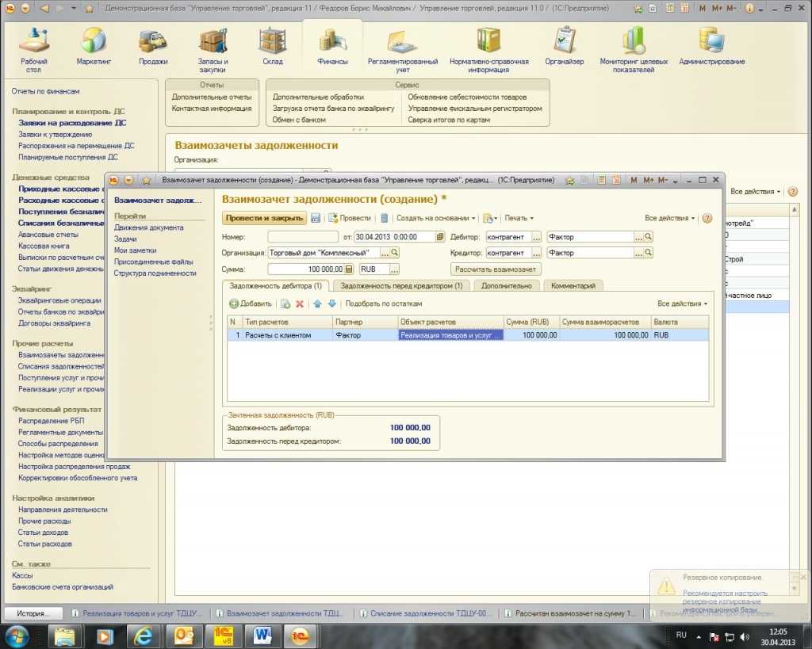Delete the row with the red X icon

click(300, 304)
